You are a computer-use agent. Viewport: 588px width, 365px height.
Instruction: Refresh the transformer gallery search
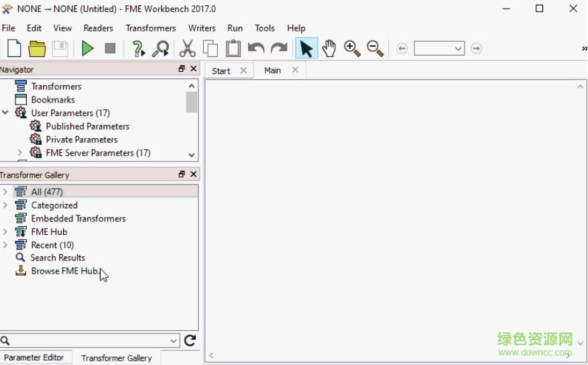190,341
